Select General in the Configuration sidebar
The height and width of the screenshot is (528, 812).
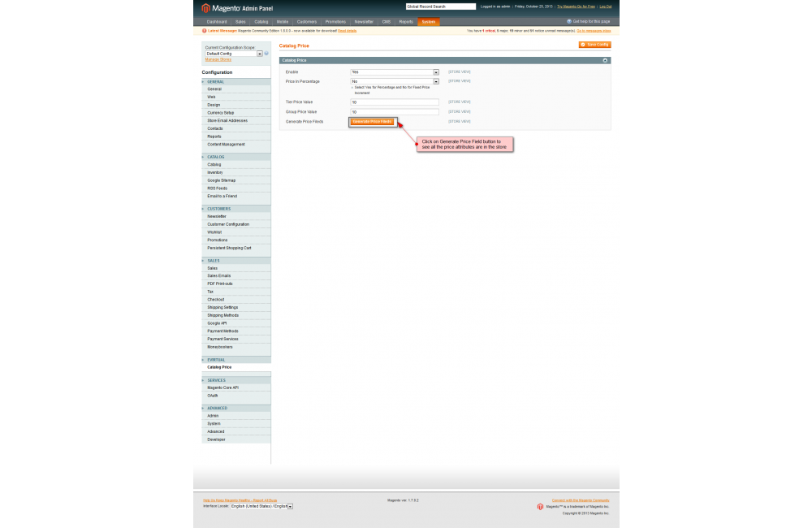[x=236, y=89]
